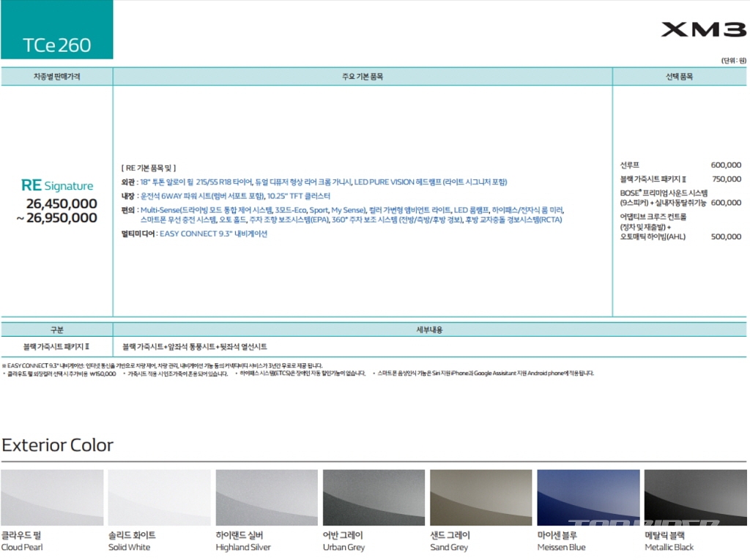Click the price 26,450,000
750x560 pixels.
point(62,204)
